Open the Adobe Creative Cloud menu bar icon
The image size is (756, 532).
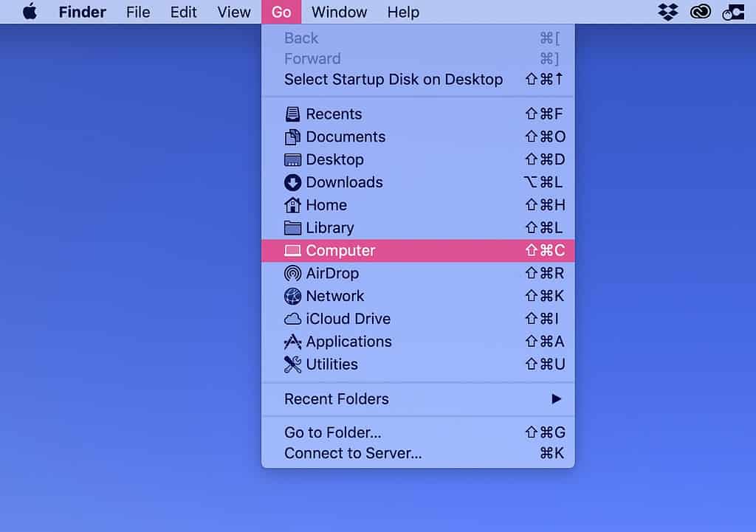700,12
